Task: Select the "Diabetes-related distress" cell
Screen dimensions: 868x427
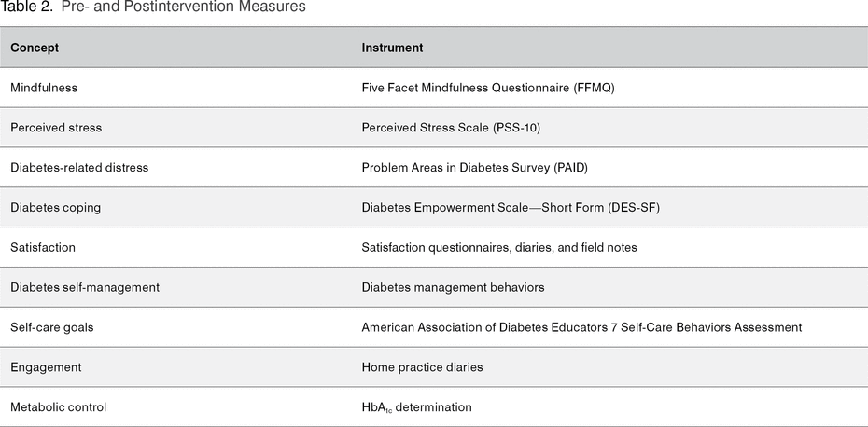Action: 79,168
